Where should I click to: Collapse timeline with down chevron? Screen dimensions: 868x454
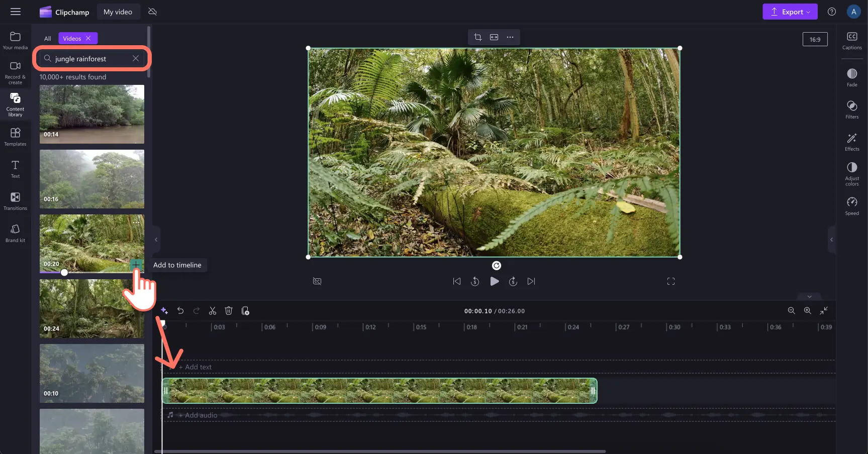809,296
